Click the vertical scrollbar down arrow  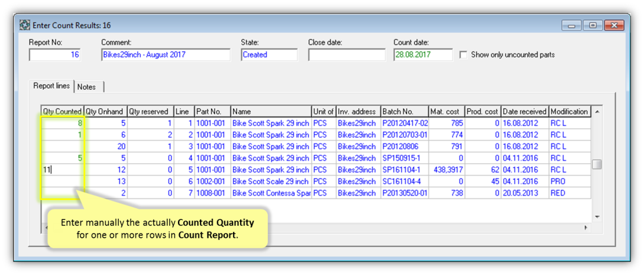[597, 216]
